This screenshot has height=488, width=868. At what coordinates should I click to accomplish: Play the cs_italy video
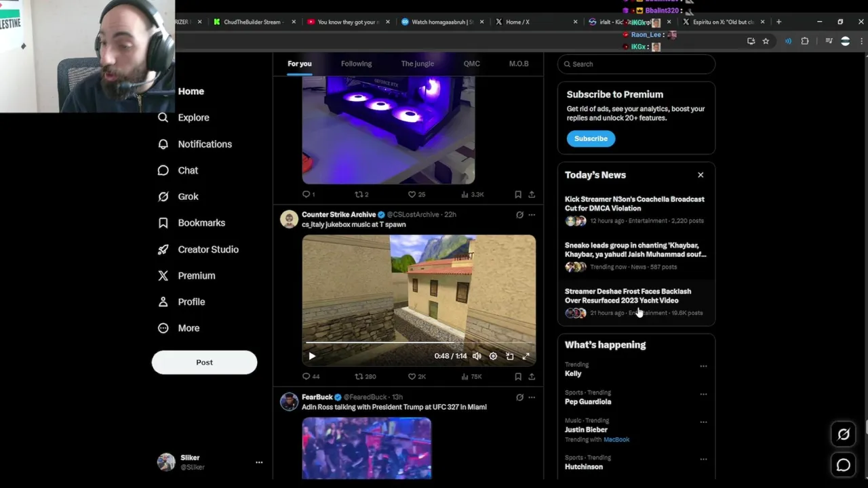(312, 356)
